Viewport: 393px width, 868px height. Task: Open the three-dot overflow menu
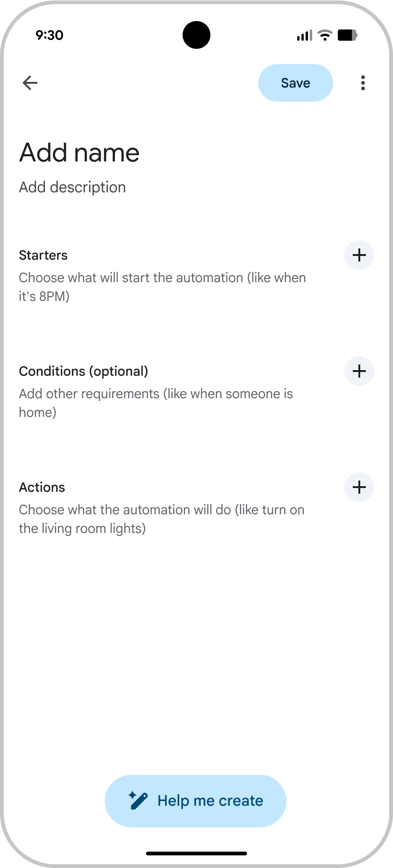pos(363,83)
